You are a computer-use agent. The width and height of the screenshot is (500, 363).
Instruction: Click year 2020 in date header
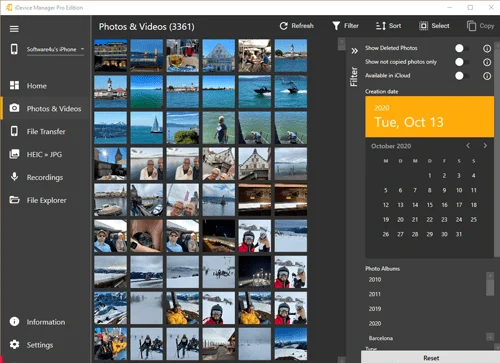(x=382, y=108)
